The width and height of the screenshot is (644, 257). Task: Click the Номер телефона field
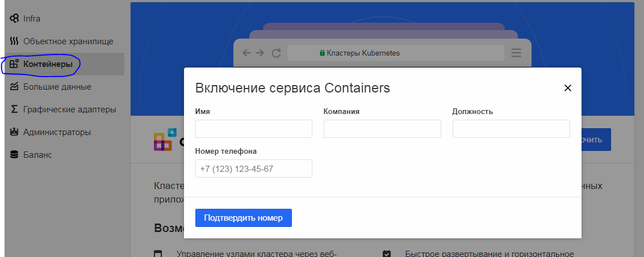click(253, 168)
